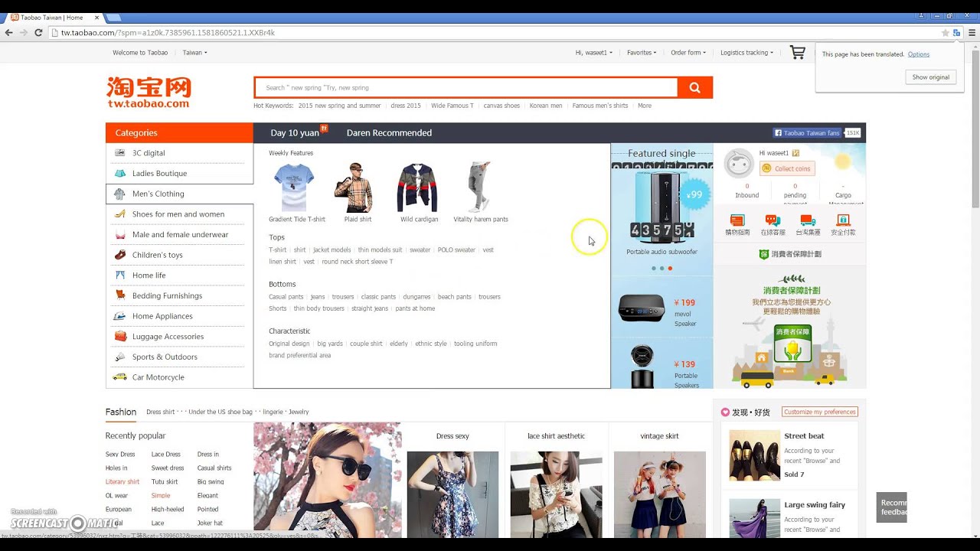Click the 在線客服 online service icon
Screen dimensions: 980x551
click(772, 220)
